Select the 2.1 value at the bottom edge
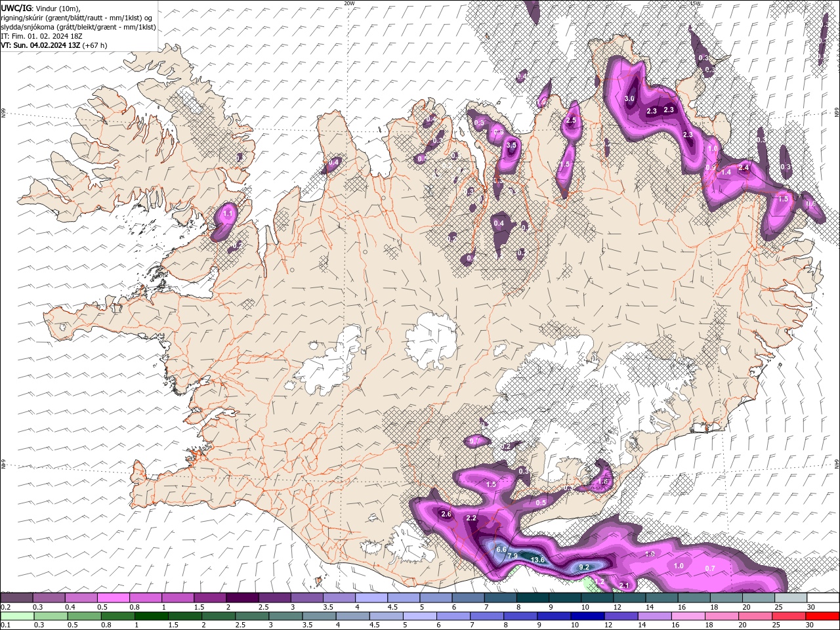The image size is (840, 630). [624, 585]
